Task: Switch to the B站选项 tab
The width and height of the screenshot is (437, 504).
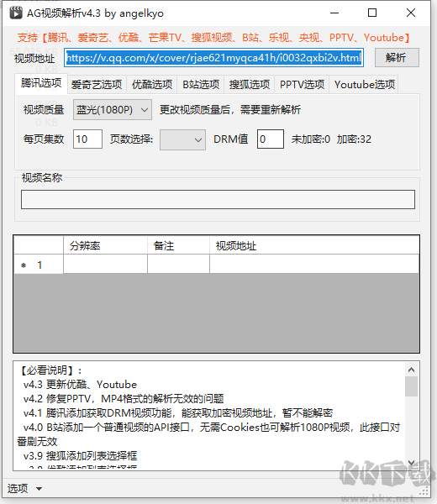Action: pos(201,85)
